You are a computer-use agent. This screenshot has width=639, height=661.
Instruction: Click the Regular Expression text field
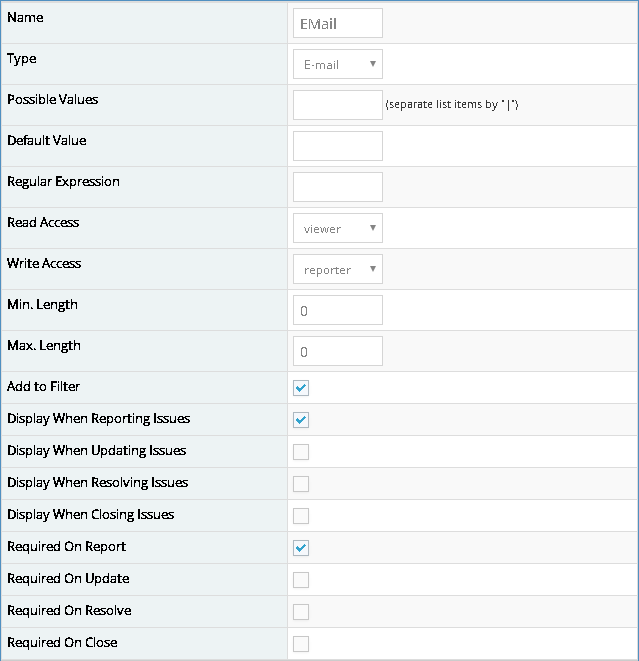(338, 187)
